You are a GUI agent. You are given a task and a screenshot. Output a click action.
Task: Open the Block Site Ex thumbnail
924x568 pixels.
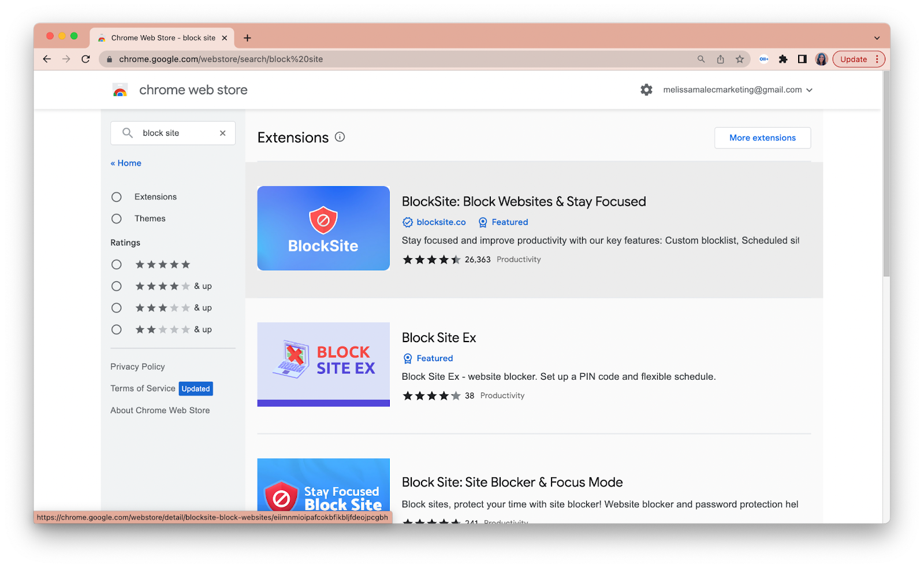click(x=323, y=365)
